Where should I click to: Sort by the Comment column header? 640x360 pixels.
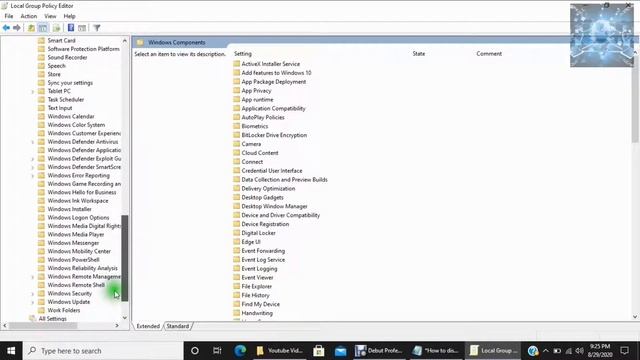point(489,53)
